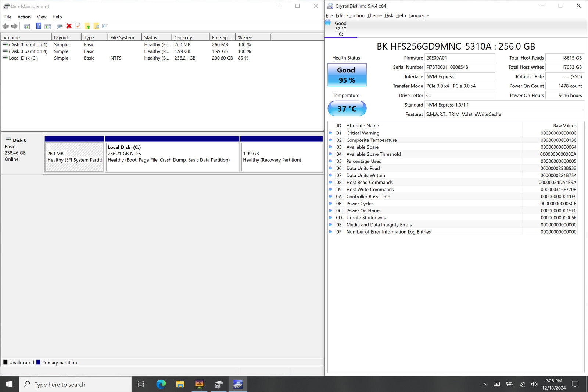Open CrystalDiskInfo Edit menu
Image resolution: width=588 pixels, height=392 pixels.
coord(340,15)
